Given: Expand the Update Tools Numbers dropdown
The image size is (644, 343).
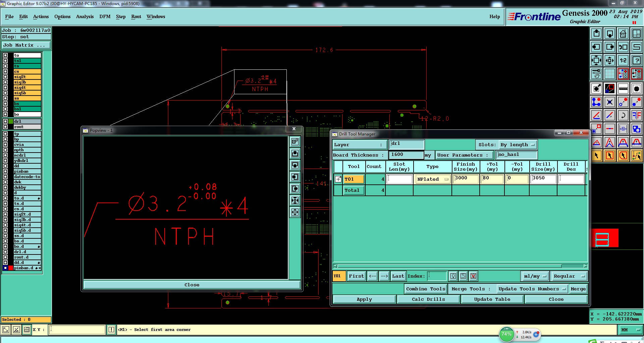Looking at the screenshot, I should tap(532, 289).
